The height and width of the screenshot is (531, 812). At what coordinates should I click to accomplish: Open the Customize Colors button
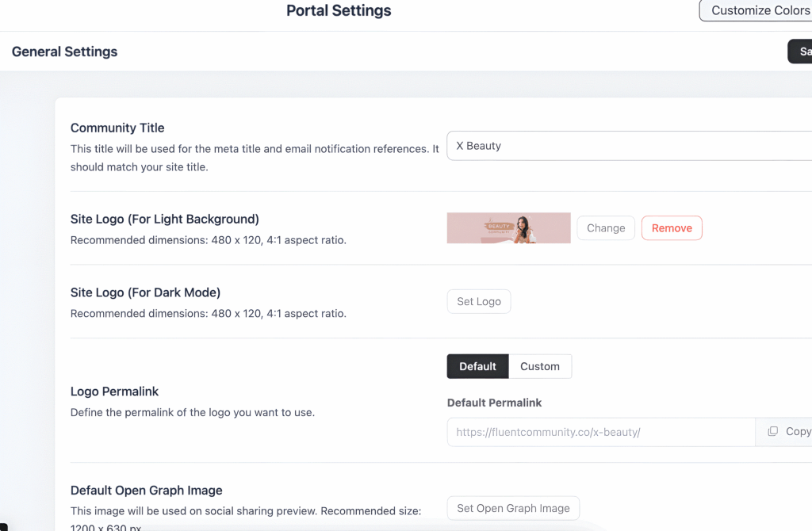click(756, 10)
